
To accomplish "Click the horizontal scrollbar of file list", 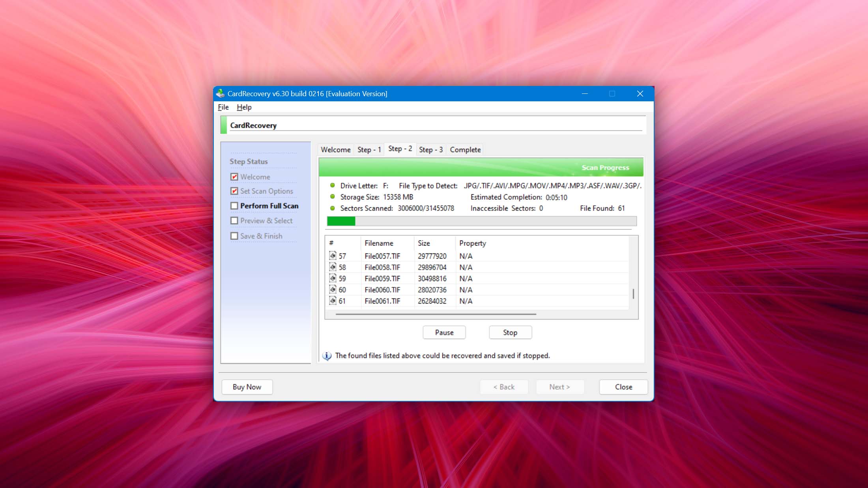I will [436, 314].
